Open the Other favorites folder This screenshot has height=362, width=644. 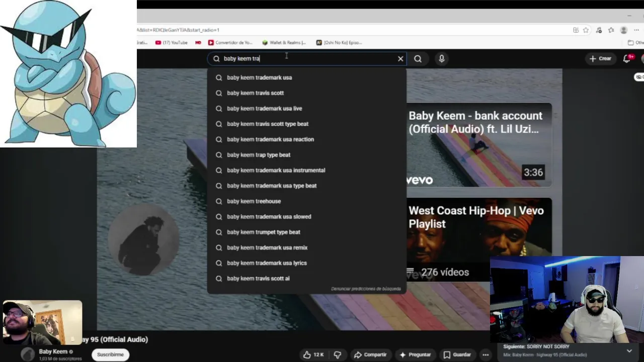[635, 43]
